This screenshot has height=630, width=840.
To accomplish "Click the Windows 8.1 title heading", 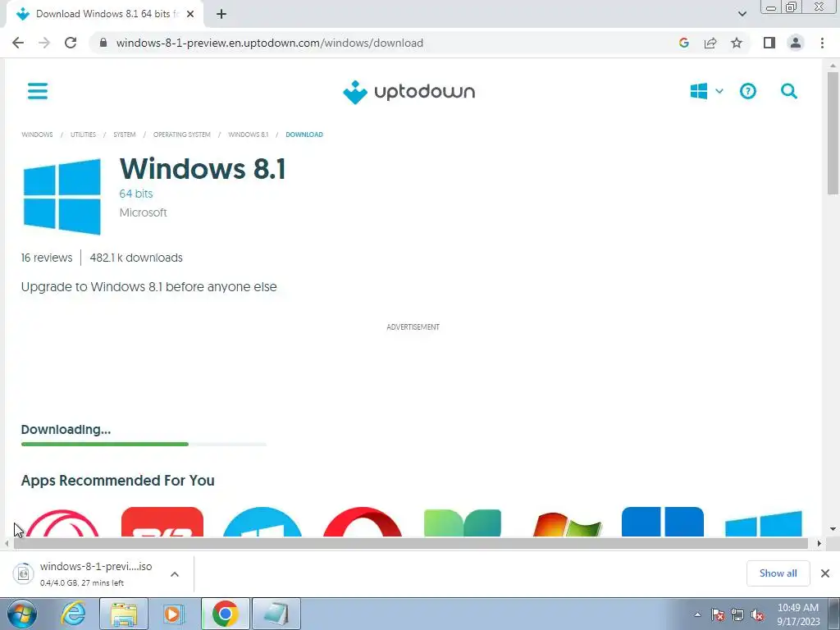I will (x=203, y=169).
